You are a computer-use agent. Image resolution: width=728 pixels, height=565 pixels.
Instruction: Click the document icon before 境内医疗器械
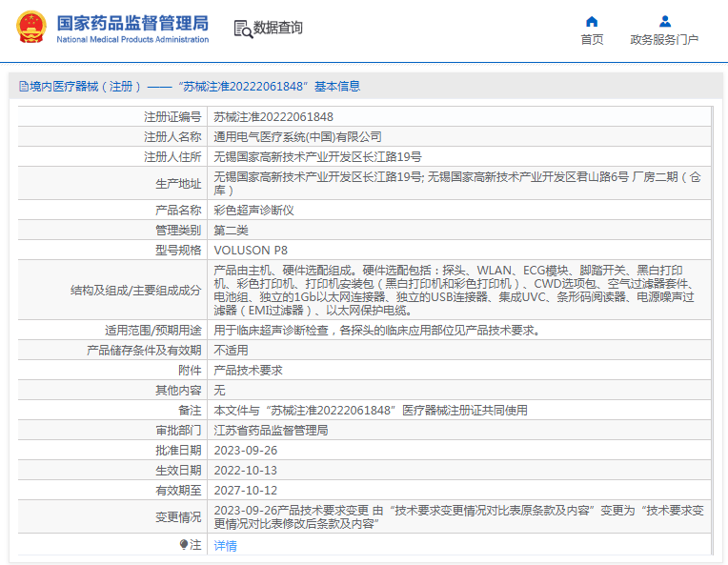click(x=22, y=87)
